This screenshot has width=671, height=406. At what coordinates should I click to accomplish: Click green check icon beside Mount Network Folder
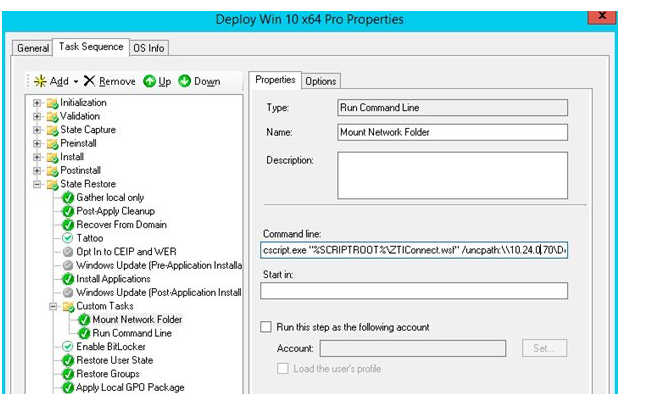(x=84, y=320)
